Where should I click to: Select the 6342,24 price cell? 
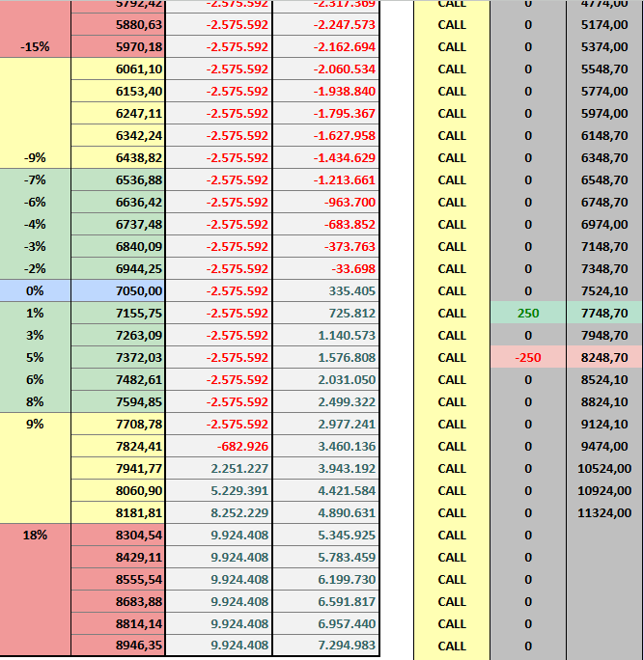click(118, 135)
